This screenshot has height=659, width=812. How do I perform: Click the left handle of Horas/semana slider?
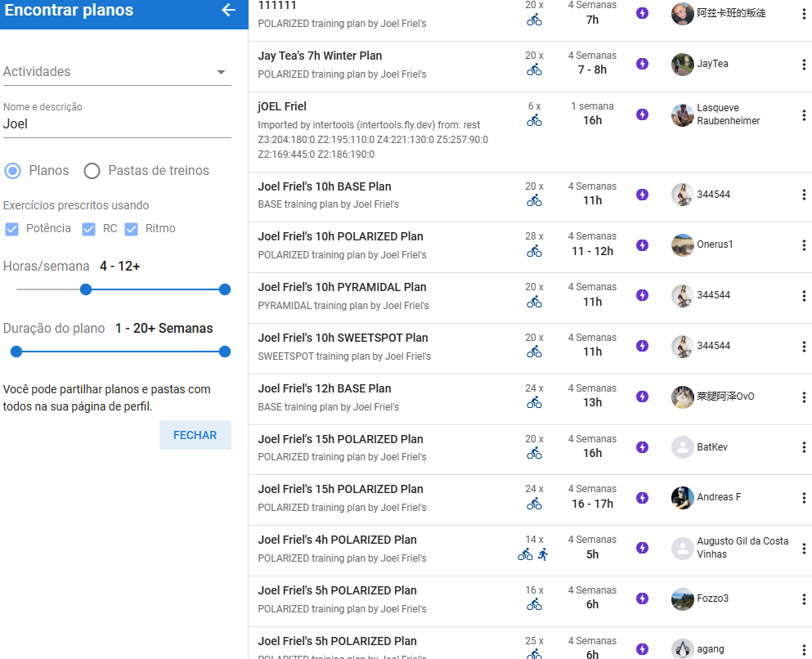click(x=86, y=289)
